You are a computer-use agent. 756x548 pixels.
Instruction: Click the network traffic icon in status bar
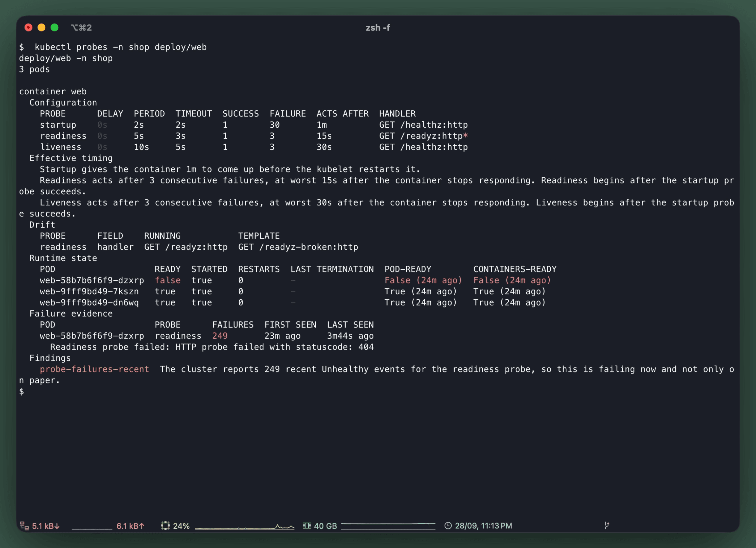tap(24, 526)
